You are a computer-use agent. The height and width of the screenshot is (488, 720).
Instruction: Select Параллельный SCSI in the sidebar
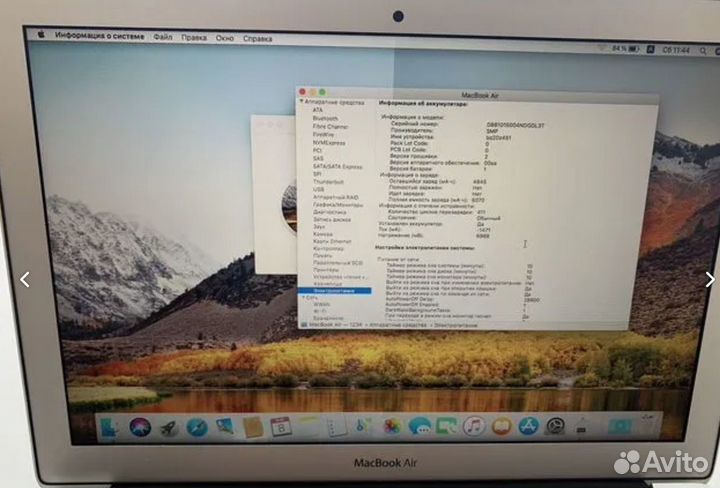point(338,263)
